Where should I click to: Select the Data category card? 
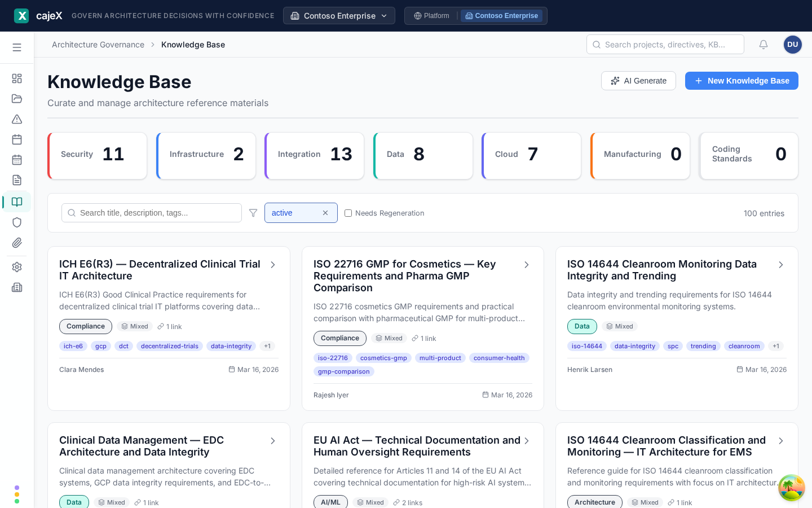pyautogui.click(x=423, y=156)
